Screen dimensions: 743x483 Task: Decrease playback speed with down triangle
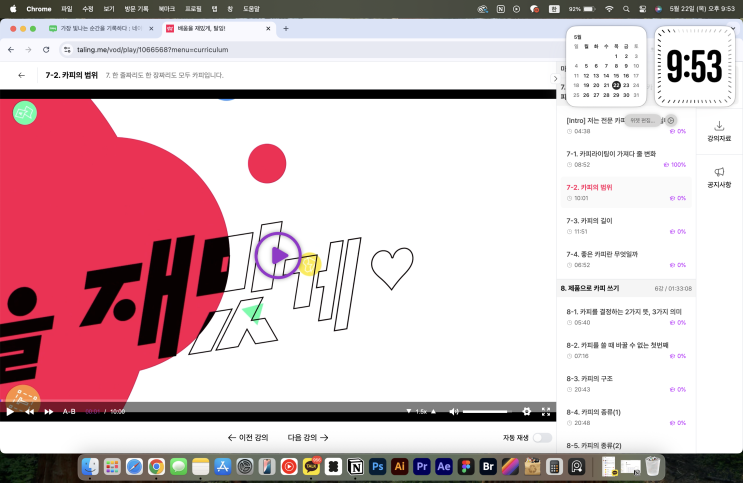pos(409,411)
